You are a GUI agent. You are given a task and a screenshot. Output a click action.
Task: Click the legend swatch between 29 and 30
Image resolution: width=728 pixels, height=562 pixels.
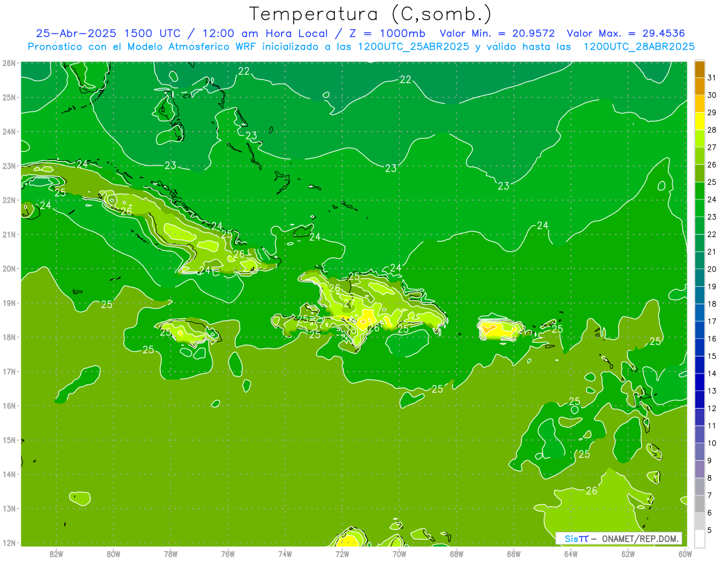pos(700,104)
